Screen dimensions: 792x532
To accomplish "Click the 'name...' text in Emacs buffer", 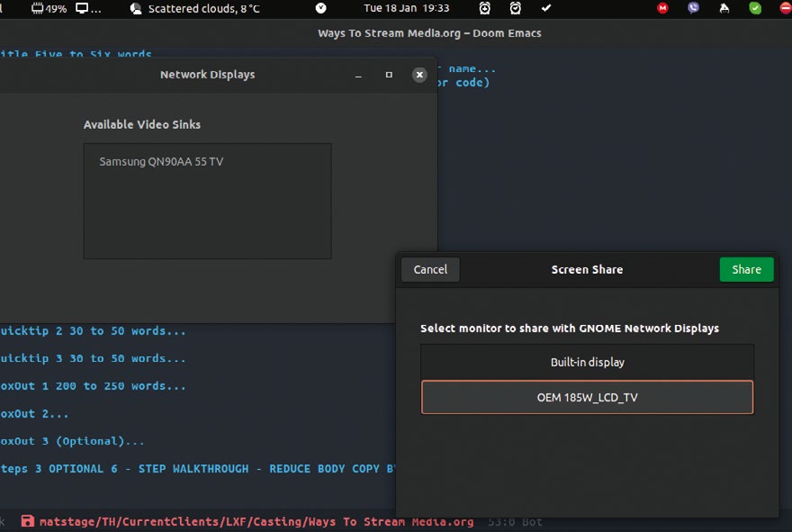I will tap(472, 68).
